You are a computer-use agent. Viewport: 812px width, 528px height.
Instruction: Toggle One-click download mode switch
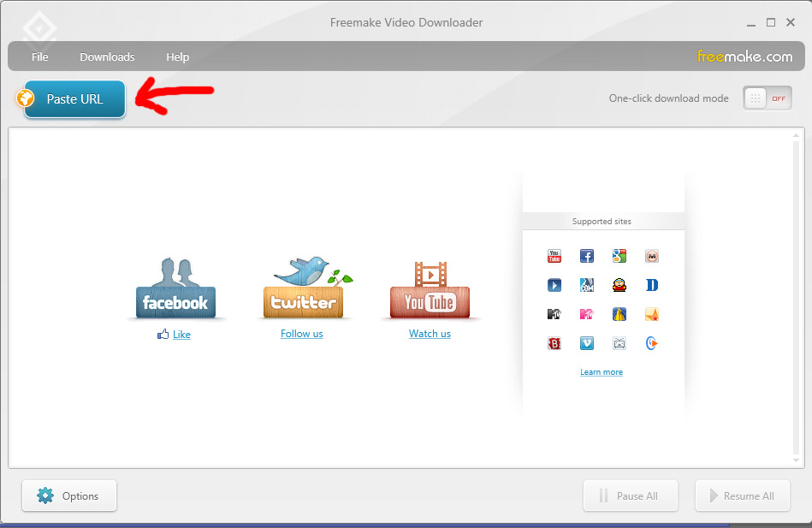click(768, 98)
